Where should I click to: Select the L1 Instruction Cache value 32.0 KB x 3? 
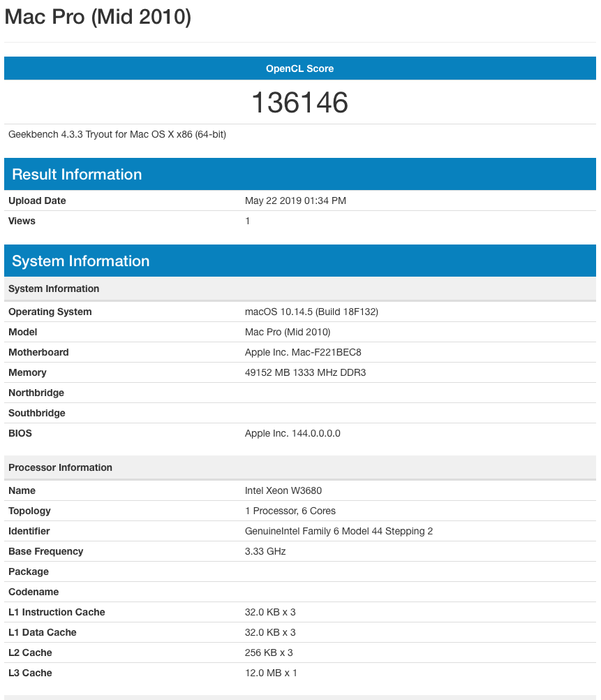[x=270, y=612]
